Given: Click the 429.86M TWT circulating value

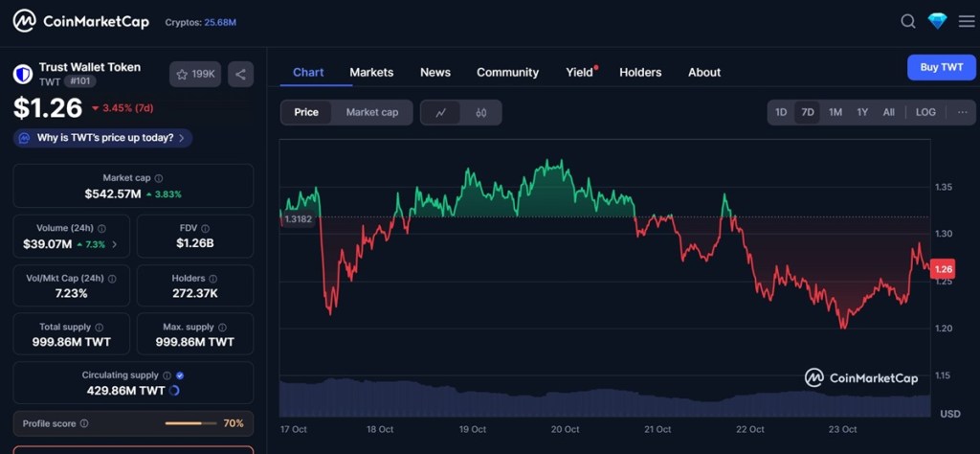Looking at the screenshot, I should 126,391.
